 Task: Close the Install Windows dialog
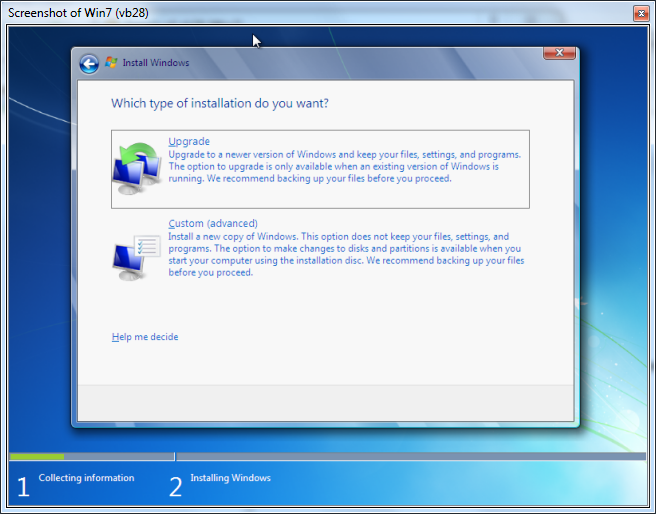pyautogui.click(x=559, y=53)
